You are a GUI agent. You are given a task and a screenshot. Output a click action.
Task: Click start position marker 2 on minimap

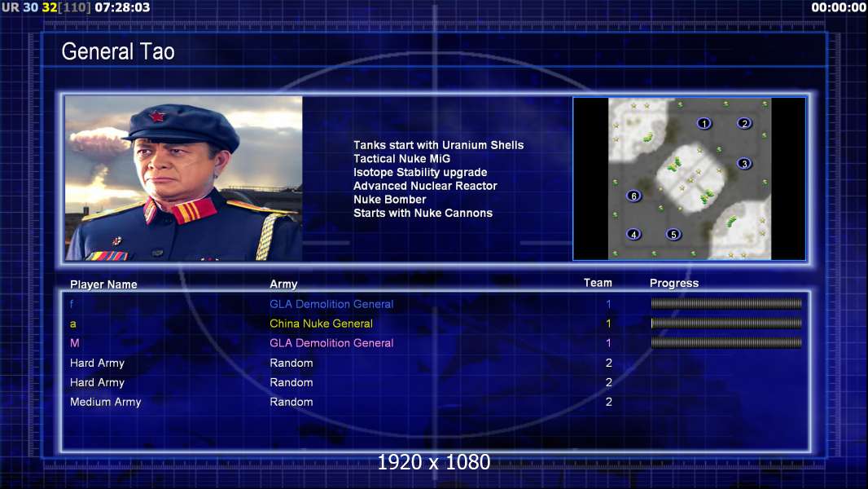[744, 124]
